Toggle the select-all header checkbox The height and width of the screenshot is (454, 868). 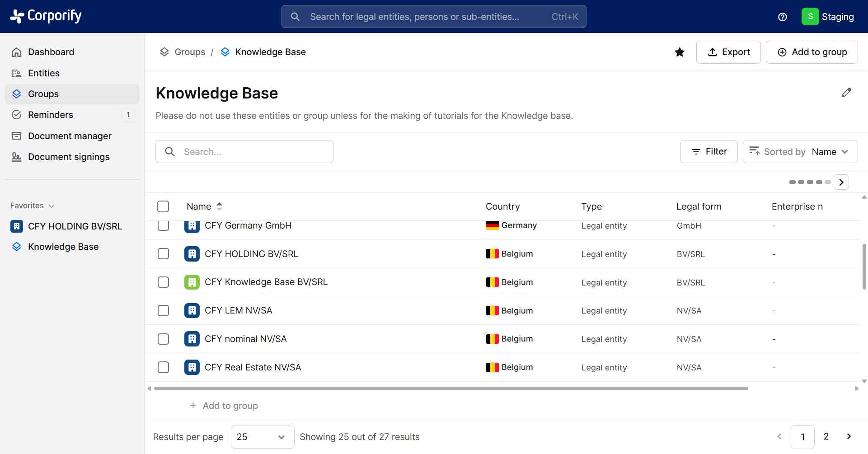point(163,206)
